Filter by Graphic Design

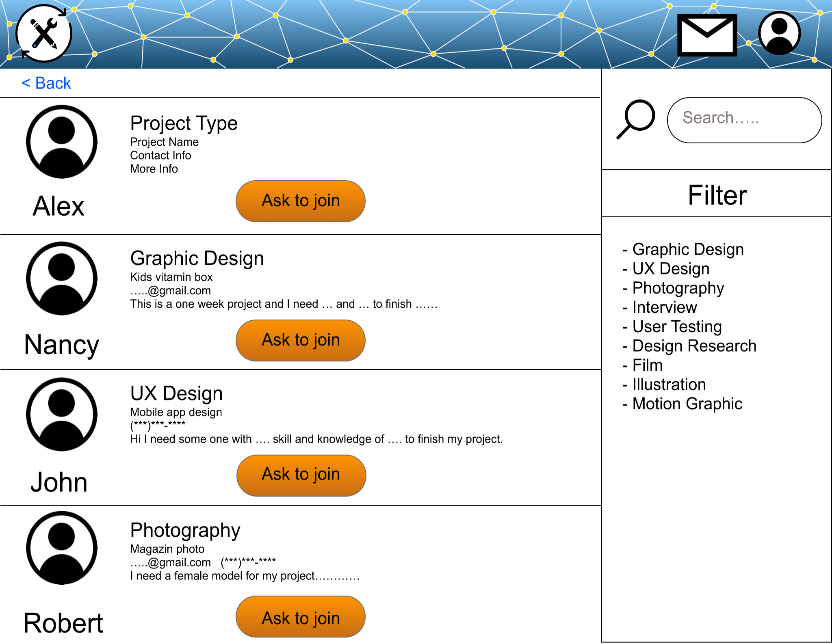[688, 249]
